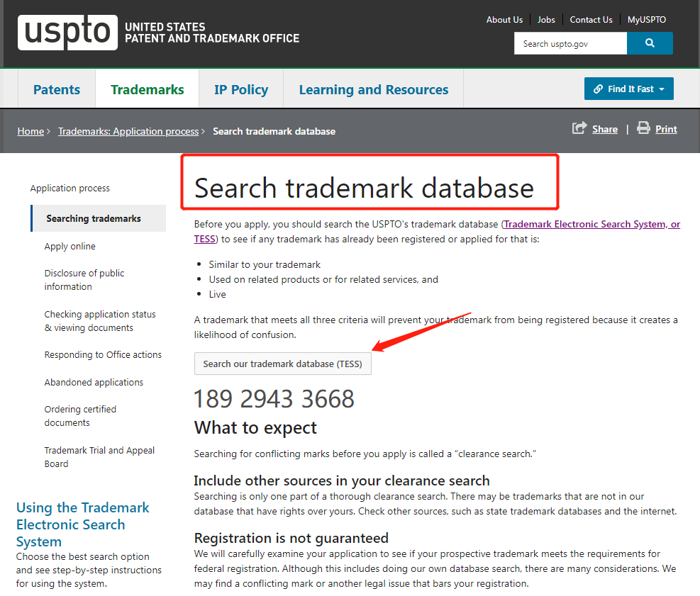The image size is (700, 596).
Task: Click the Share link text
Action: pyautogui.click(x=605, y=130)
